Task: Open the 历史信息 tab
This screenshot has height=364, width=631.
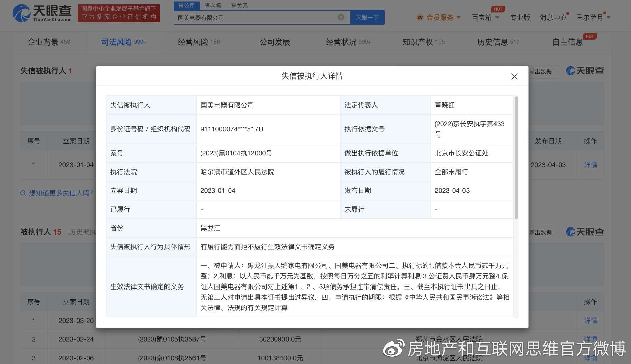Action: [x=498, y=42]
